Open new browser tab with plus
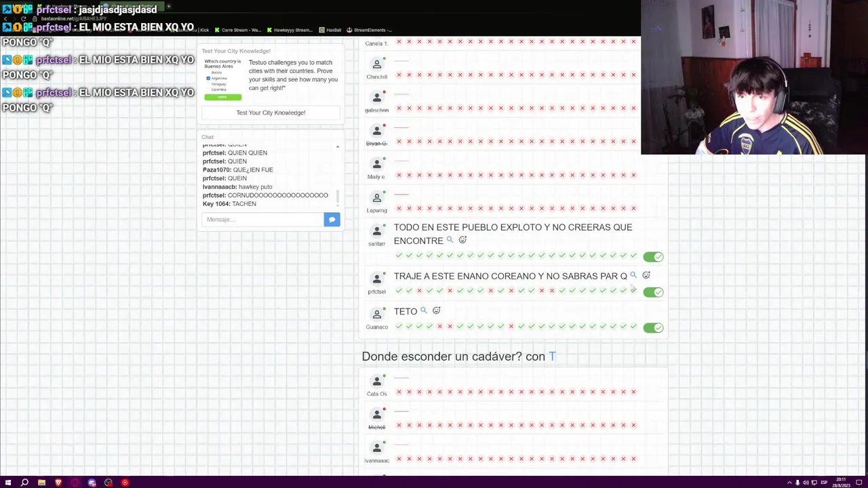Image resolution: width=868 pixels, height=488 pixels. tap(168, 6)
